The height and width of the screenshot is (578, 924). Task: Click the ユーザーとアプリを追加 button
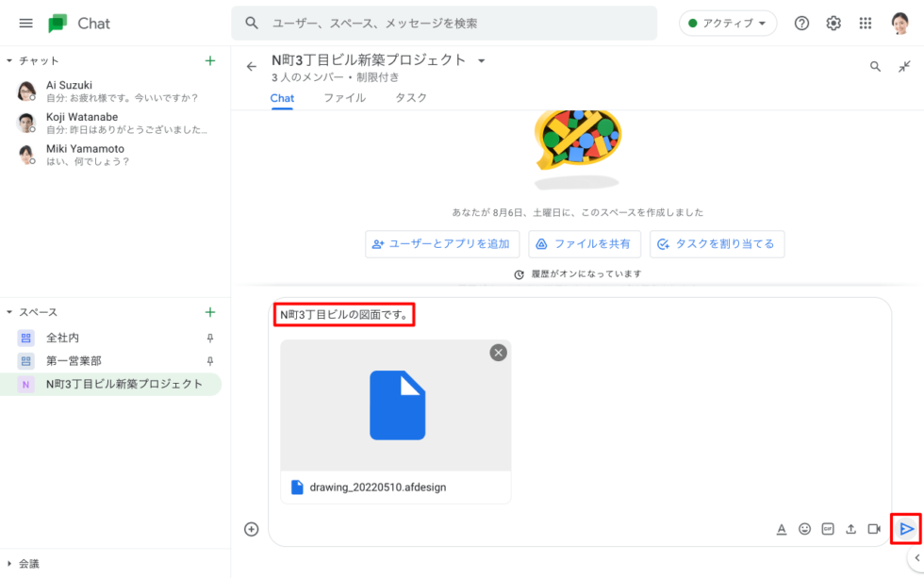(x=442, y=243)
